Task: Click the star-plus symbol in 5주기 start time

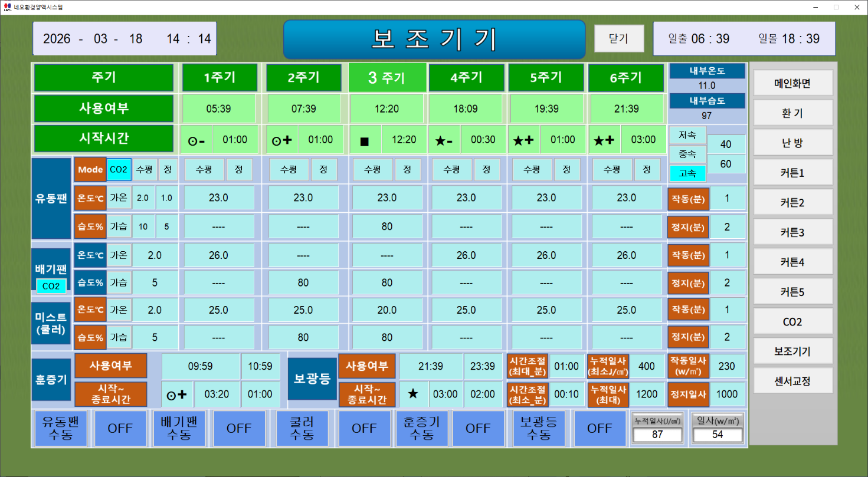Action: [x=524, y=140]
